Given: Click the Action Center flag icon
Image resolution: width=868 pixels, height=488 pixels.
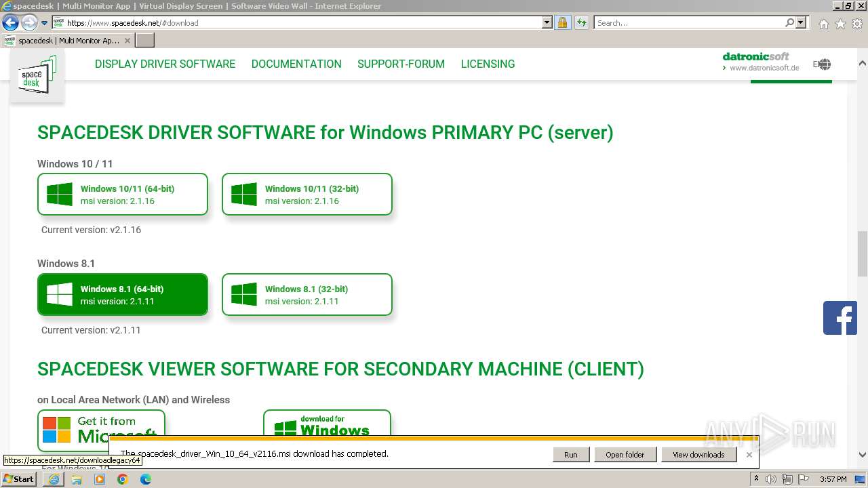Looking at the screenshot, I should click(804, 479).
